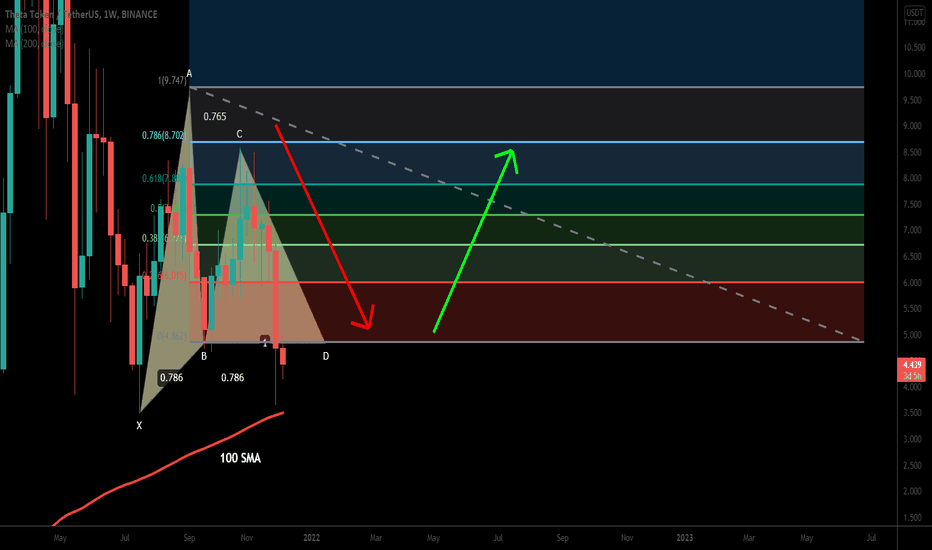Click the 3d 5h bar countdown label

click(912, 376)
